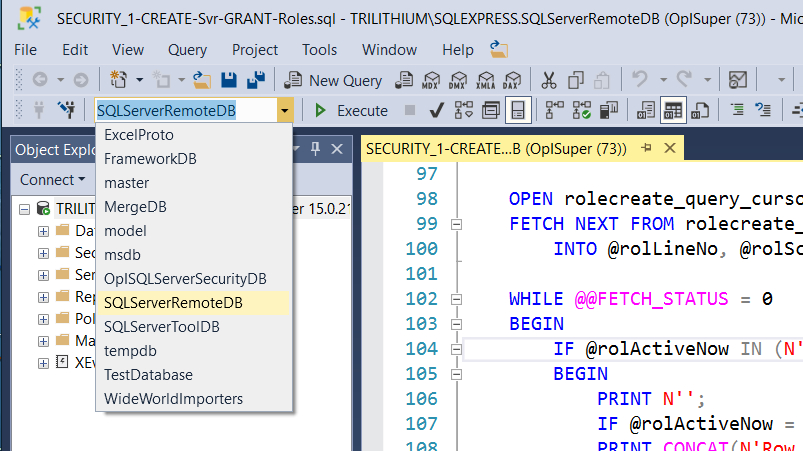Open the Help menu
803x451 pixels.
[458, 50]
